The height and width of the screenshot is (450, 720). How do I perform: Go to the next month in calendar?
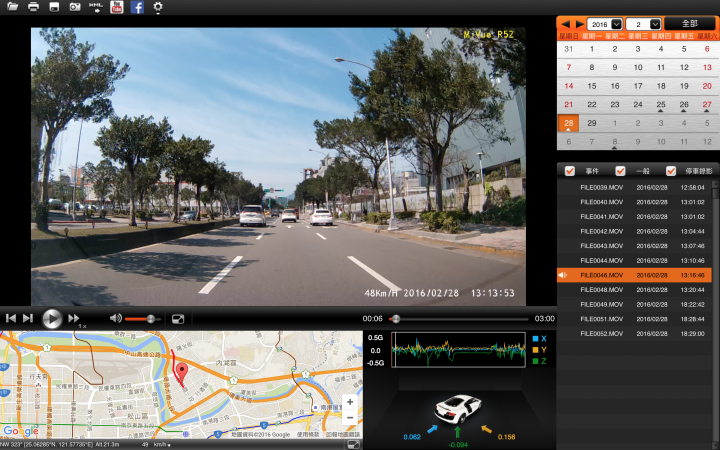pyautogui.click(x=579, y=24)
